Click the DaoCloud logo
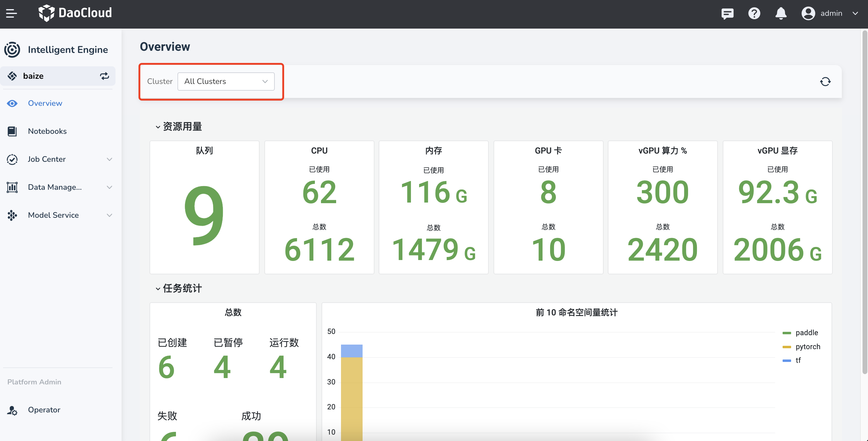 (75, 13)
